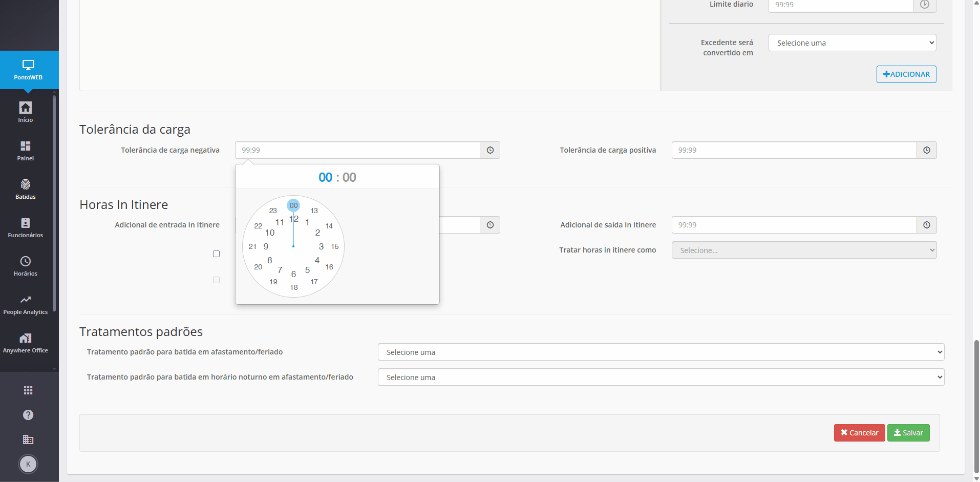Click the minutes value in clock picker header

coord(349,177)
